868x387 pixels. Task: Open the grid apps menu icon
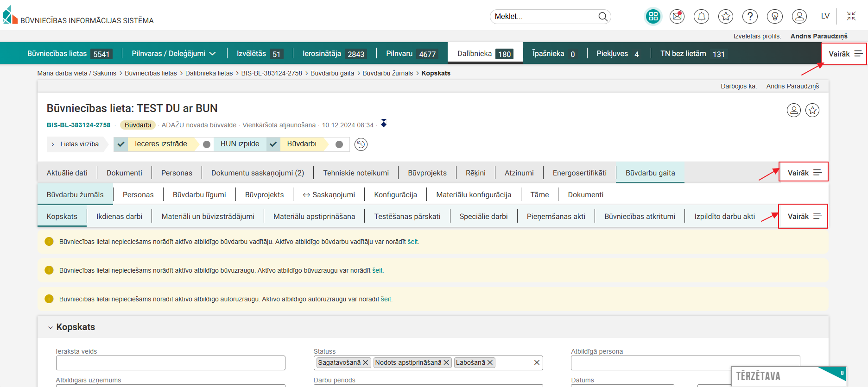653,17
